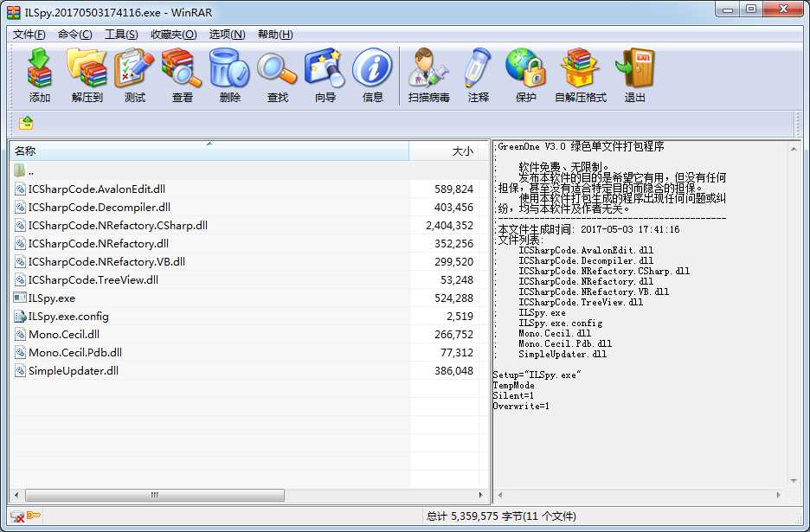Viewport: 810px width, 532px height.
Task: Click the size value 2,404,352
Action: click(x=449, y=225)
